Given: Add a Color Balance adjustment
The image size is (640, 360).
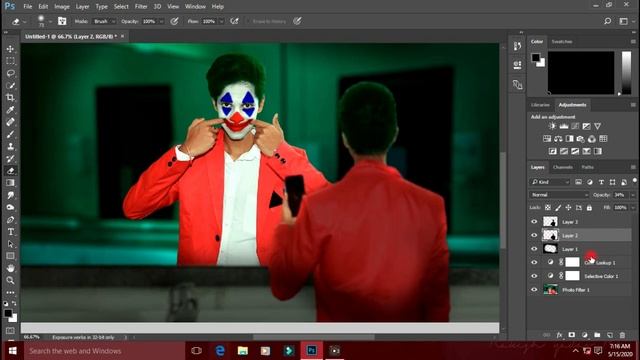Looking at the screenshot, I should click(x=558, y=139).
